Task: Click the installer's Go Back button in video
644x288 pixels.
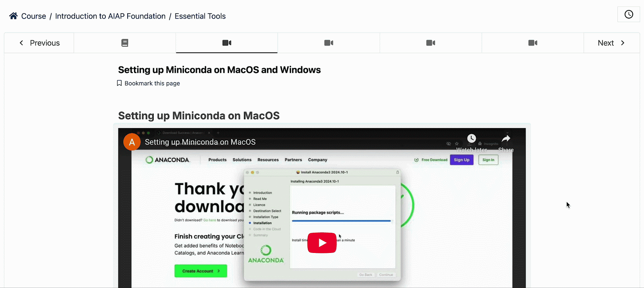Action: [x=366, y=275]
